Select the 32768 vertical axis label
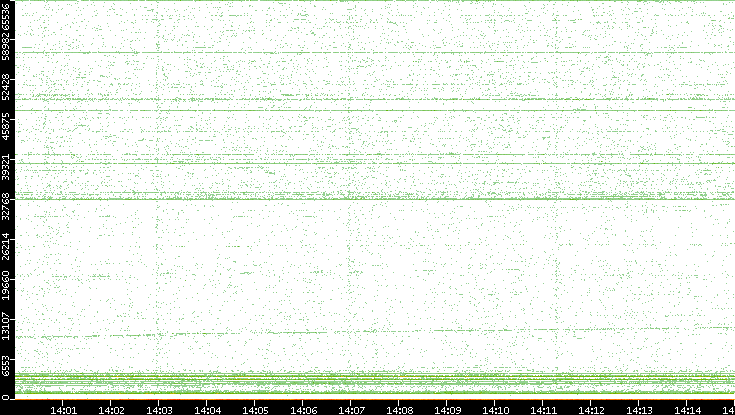This screenshot has height=415, width=735. pos(6,206)
